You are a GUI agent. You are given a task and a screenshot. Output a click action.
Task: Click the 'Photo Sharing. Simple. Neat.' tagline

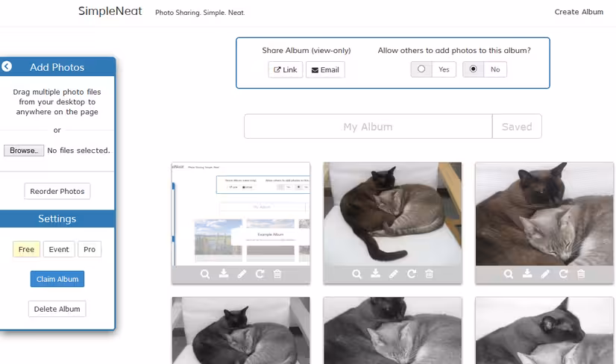tap(200, 13)
